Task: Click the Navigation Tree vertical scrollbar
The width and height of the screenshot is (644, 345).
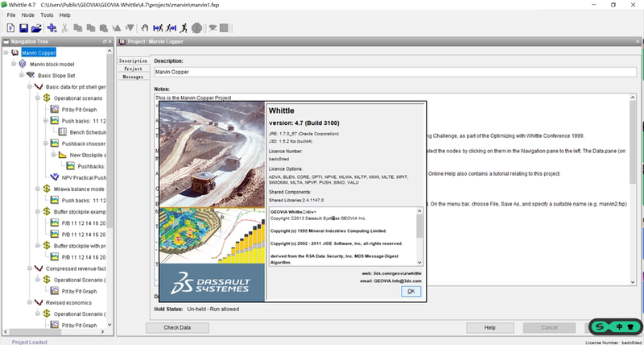Action: (x=109, y=187)
